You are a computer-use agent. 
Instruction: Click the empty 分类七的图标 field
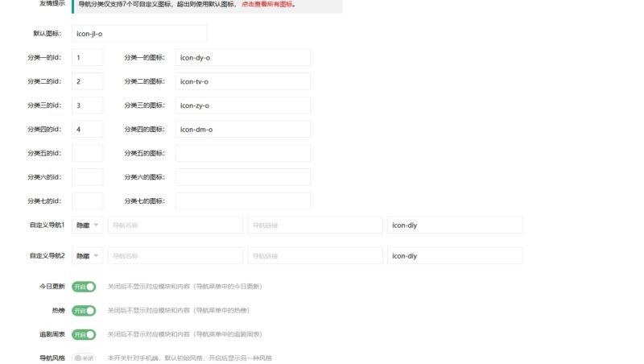(242, 201)
